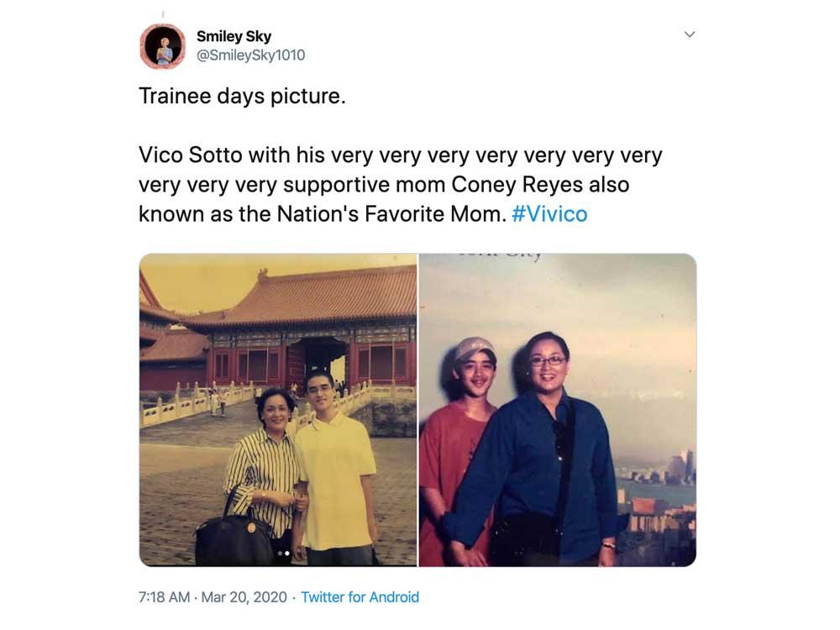Screen dimensions: 840x630
Task: Click the "Trainee days picture." text line
Action: [x=242, y=96]
